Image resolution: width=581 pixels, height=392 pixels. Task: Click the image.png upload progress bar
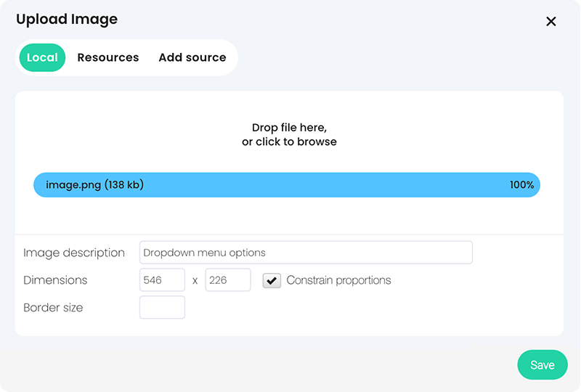coord(287,185)
